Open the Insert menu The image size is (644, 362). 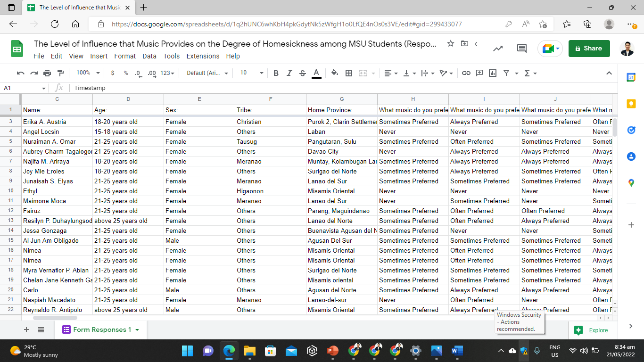99,56
